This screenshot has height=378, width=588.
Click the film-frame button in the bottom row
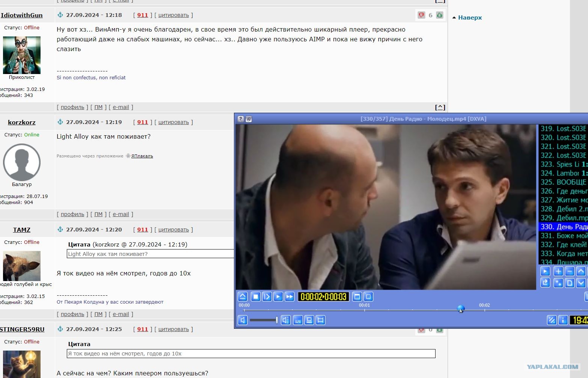click(320, 320)
